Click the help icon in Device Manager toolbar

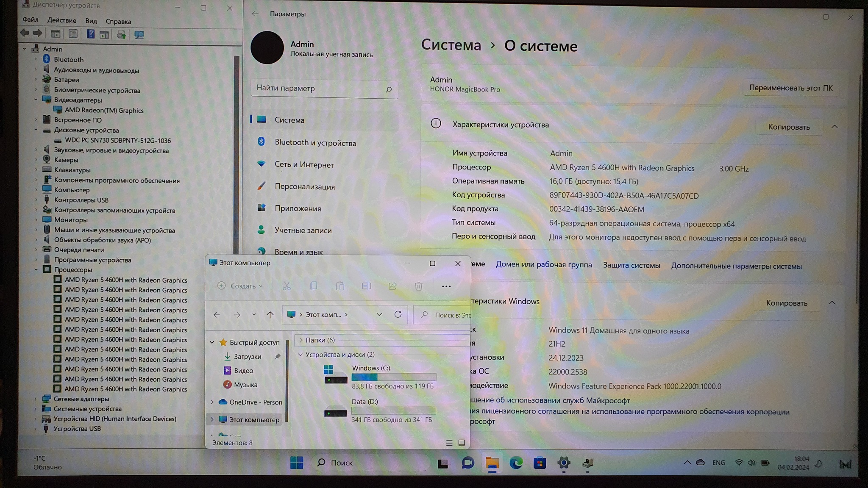coord(90,34)
